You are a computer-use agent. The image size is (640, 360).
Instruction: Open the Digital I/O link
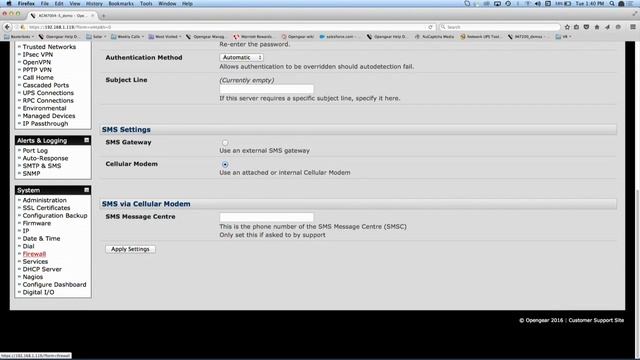(x=38, y=292)
